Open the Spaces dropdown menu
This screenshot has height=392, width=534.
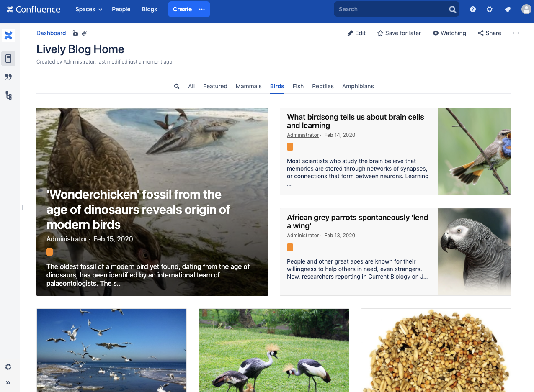click(x=89, y=9)
